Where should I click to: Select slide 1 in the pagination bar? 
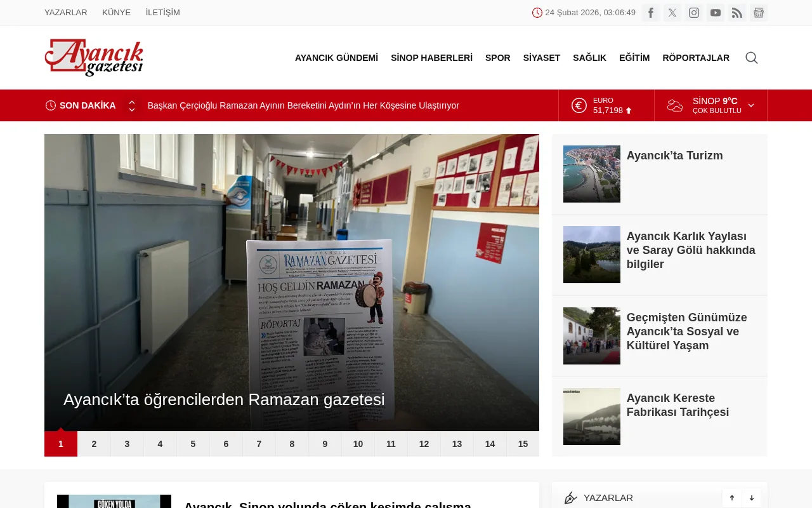[x=60, y=444]
